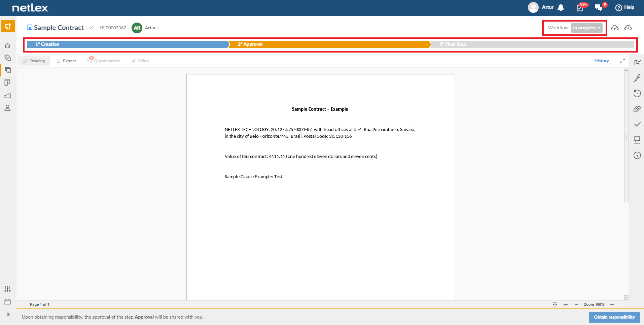Open the attachments paperclip icon
Image resolution: width=644 pixels, height=325 pixels.
click(637, 109)
